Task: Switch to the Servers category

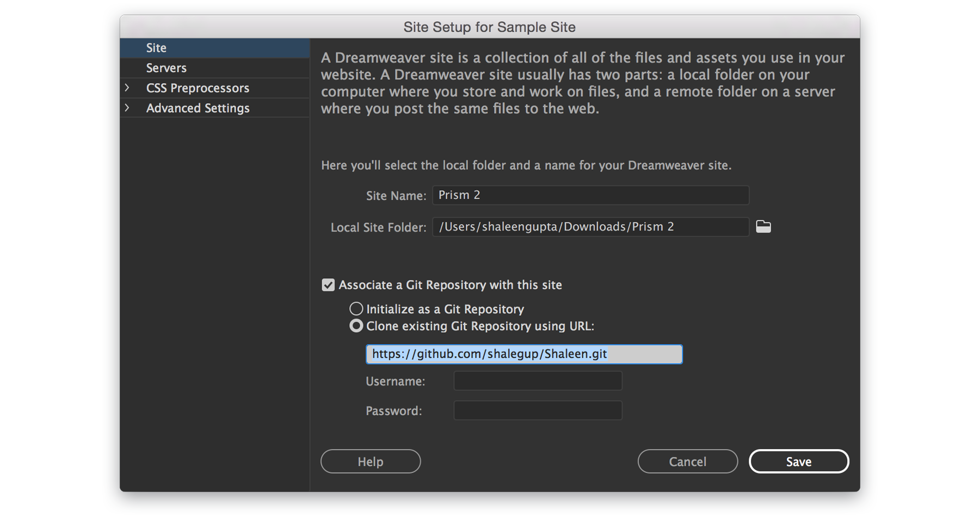Action: [166, 67]
